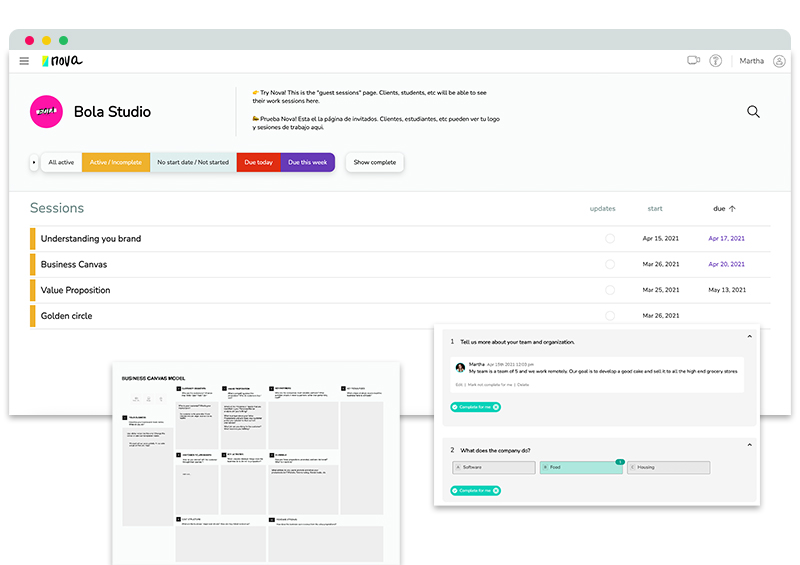Click the Sessions heading
Image resolution: width=800 pixels, height=565 pixels.
pyautogui.click(x=57, y=208)
